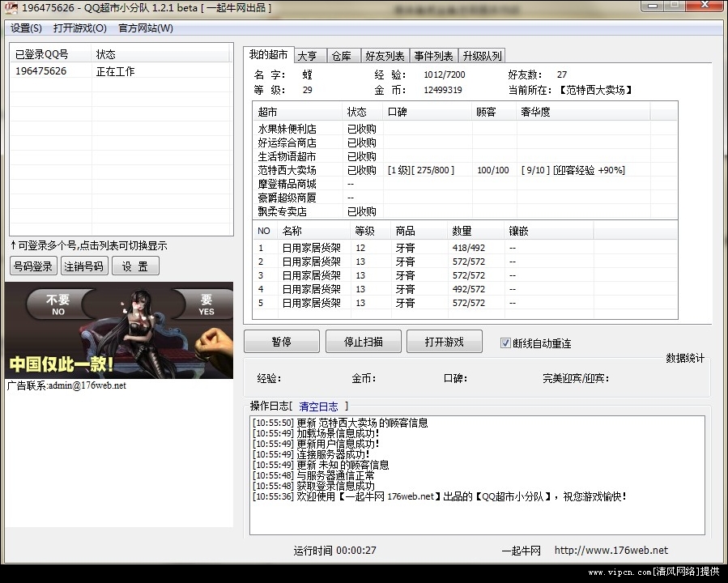Switch to the 好友列表 tab
The image size is (728, 583).
pyautogui.click(x=385, y=56)
